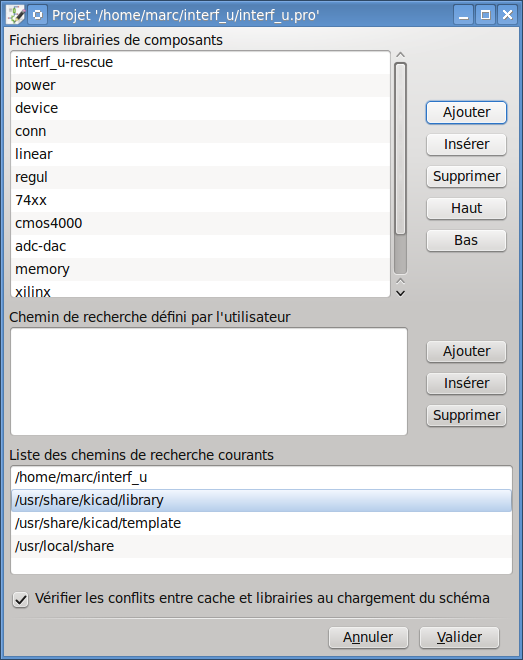Click scroll up arrow of component libraries list
Viewport: 523px width, 660px height.
401,55
